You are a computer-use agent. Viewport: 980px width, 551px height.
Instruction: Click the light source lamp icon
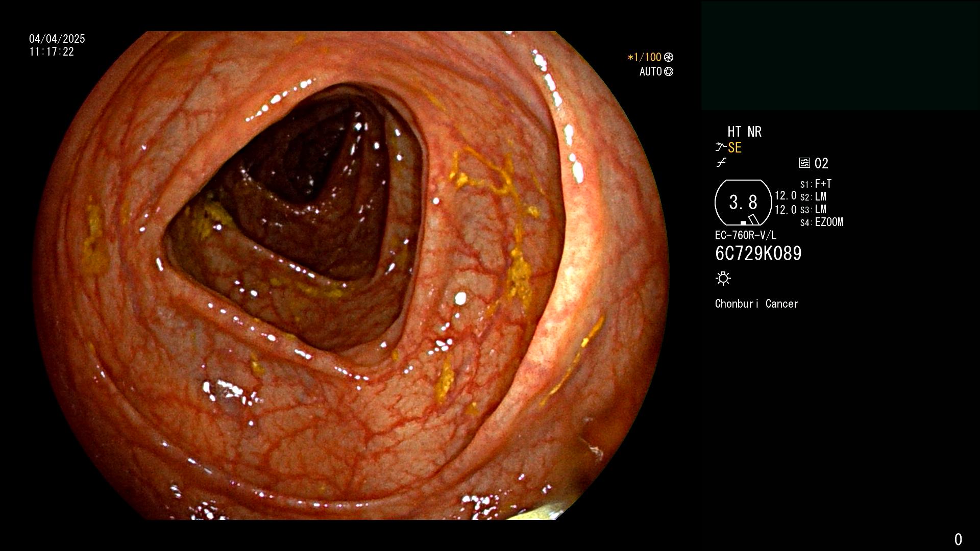(723, 279)
